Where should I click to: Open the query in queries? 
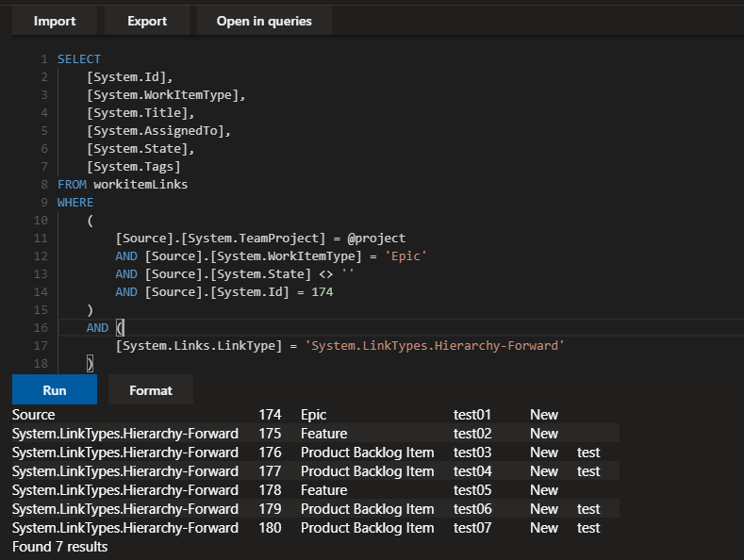click(x=264, y=21)
